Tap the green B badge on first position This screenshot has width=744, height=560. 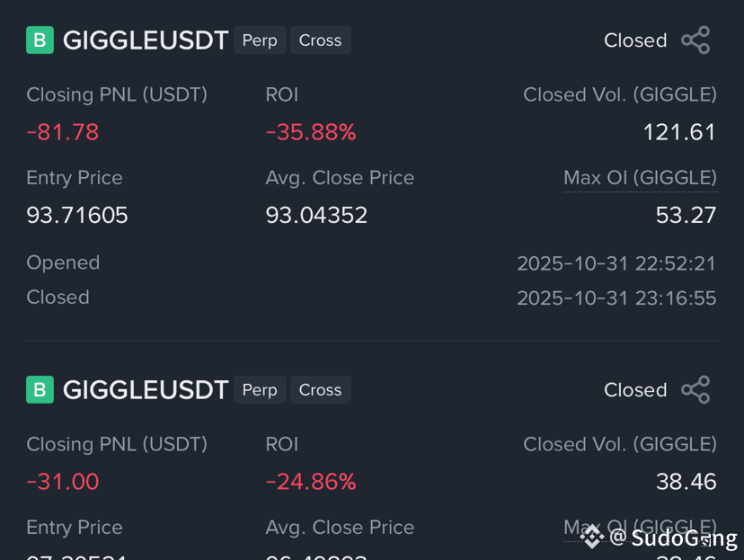point(40,40)
